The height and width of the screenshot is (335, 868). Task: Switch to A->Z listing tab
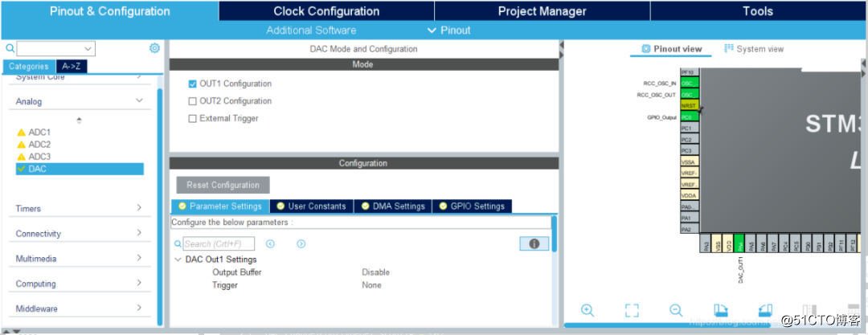pyautogui.click(x=72, y=67)
